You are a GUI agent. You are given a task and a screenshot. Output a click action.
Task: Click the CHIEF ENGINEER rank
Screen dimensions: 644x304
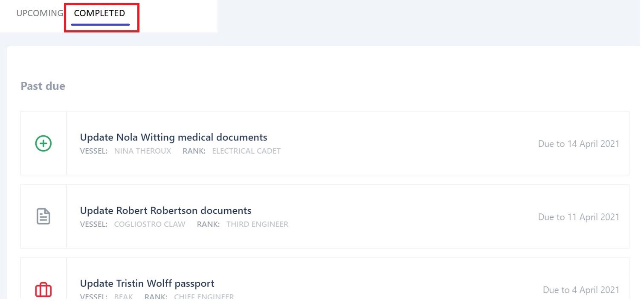point(203,297)
